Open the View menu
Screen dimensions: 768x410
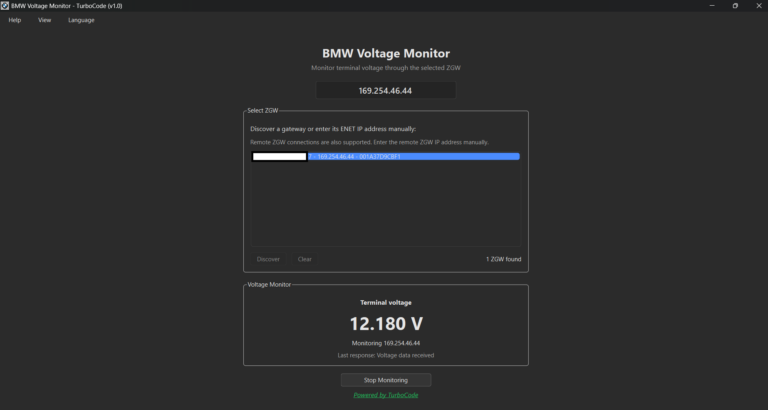coord(45,20)
